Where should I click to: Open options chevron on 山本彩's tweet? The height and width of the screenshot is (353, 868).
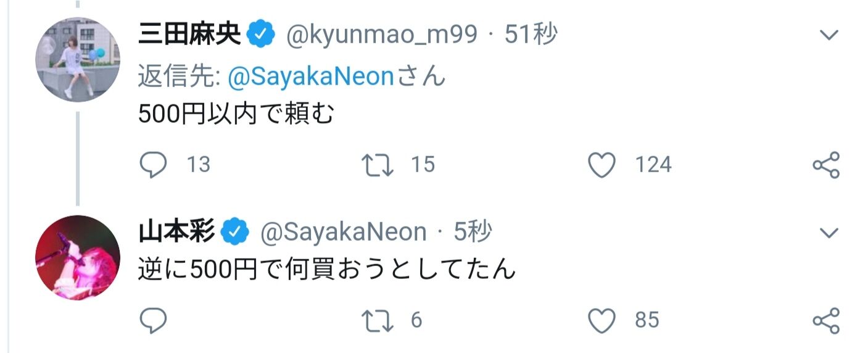tap(829, 233)
